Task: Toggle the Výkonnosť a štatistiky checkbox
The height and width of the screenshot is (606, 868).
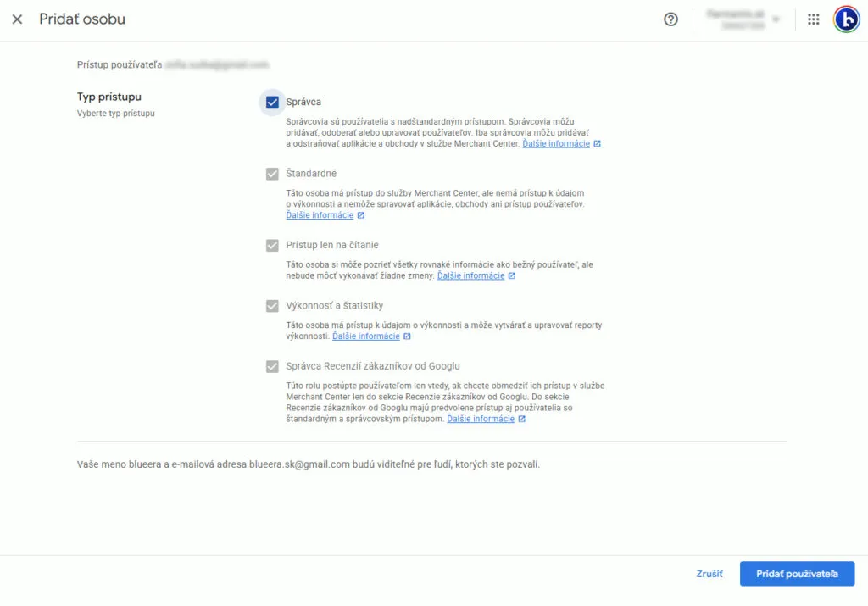Action: tap(272, 306)
